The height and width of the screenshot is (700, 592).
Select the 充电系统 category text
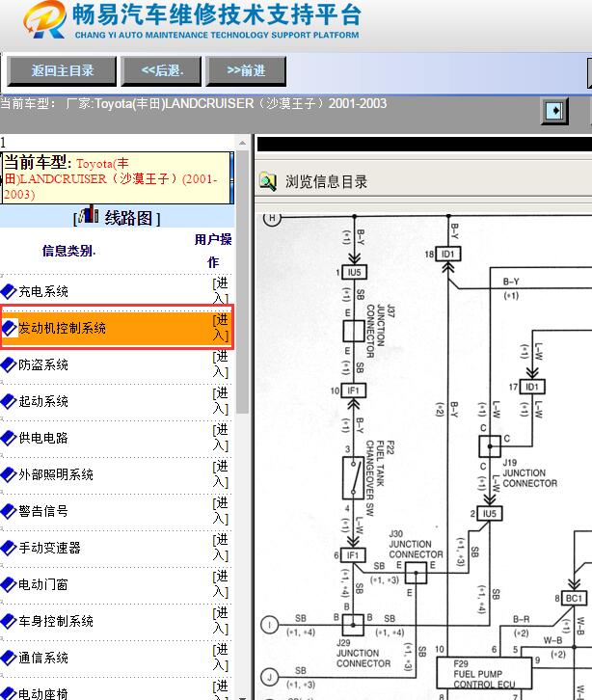click(x=43, y=291)
